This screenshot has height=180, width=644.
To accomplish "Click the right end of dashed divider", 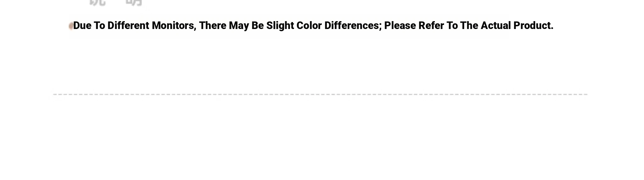I will click(x=586, y=94).
